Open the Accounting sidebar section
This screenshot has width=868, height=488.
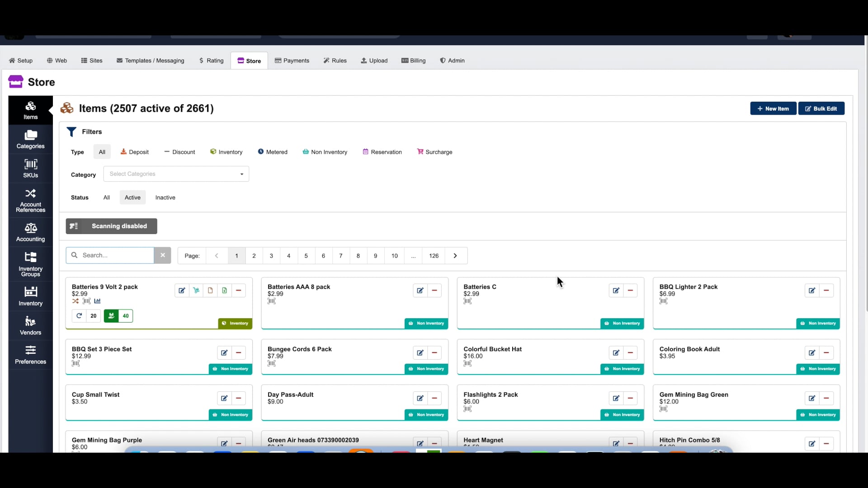coord(30,232)
